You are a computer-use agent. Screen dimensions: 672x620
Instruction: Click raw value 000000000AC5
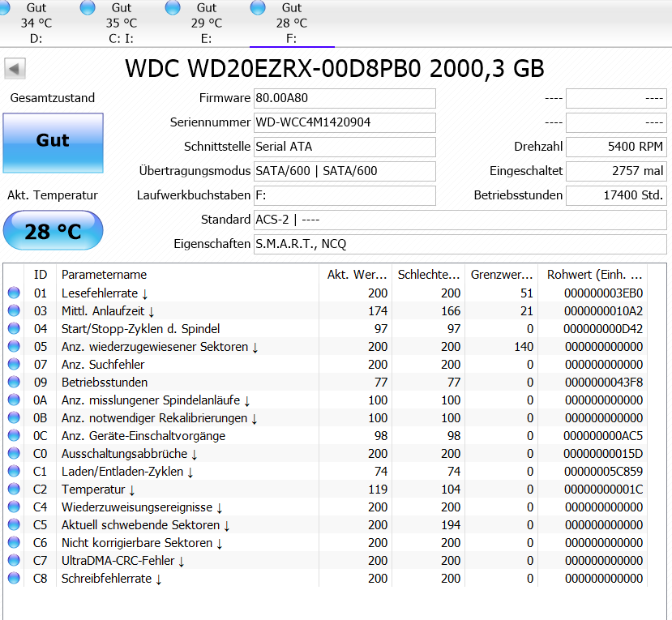point(603,436)
